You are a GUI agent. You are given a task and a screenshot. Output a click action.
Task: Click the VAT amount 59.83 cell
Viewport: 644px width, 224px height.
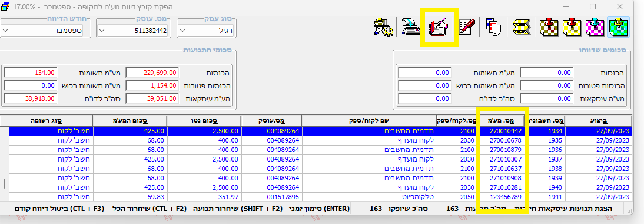pyautogui.click(x=130, y=197)
